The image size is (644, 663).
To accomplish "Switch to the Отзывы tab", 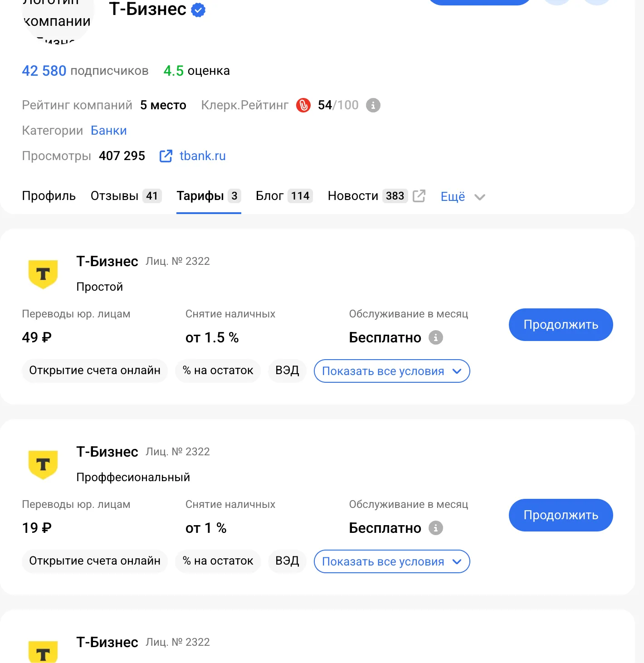I will (126, 196).
